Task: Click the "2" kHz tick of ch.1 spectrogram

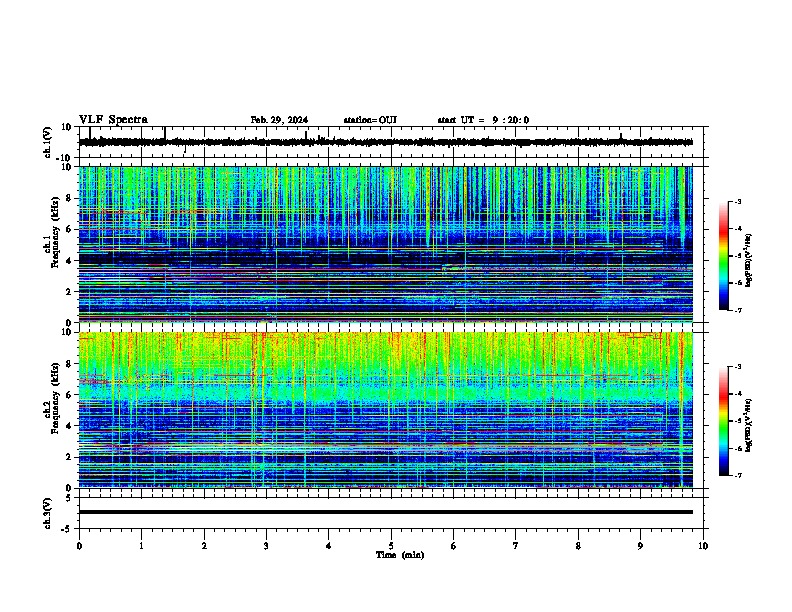Action: [x=70, y=291]
